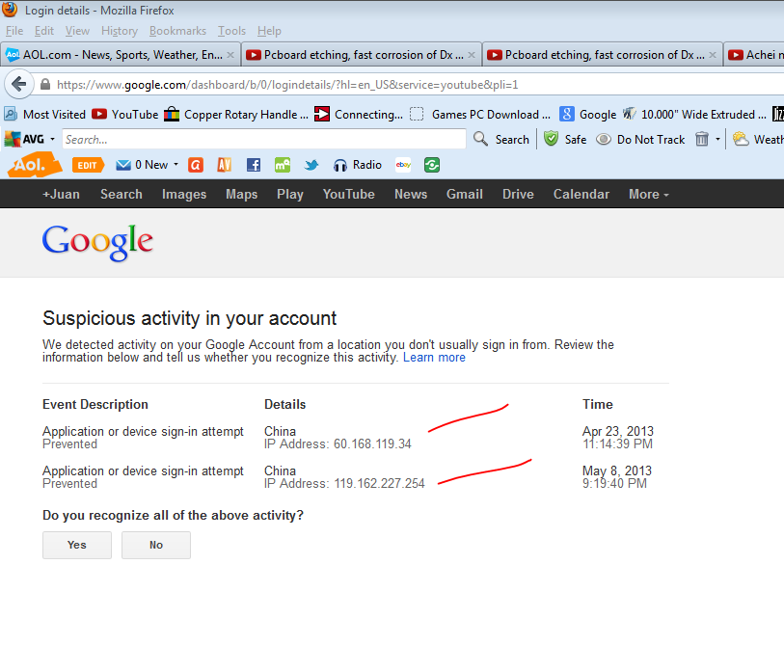The image size is (784, 672).
Task: Expand the dropdown arrow next to the AVG trash icon
Action: pos(718,139)
